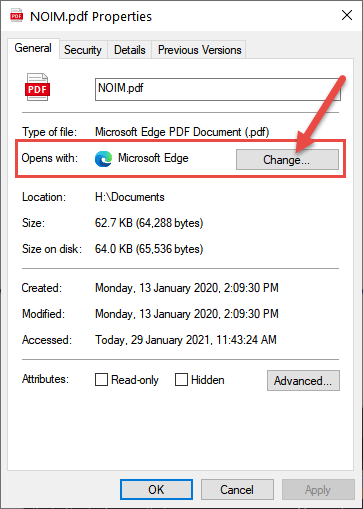363x509 pixels.
Task: Click Change to pick another app
Action: tap(287, 160)
